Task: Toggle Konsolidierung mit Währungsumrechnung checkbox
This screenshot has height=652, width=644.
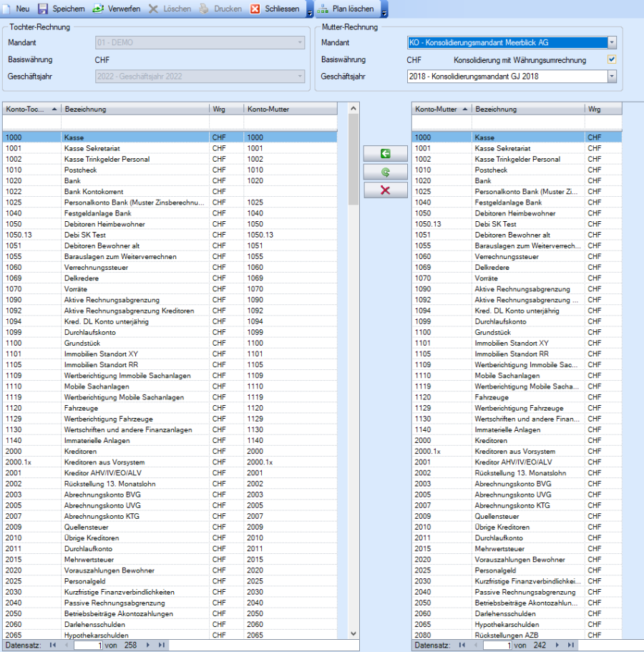Action: coord(612,60)
